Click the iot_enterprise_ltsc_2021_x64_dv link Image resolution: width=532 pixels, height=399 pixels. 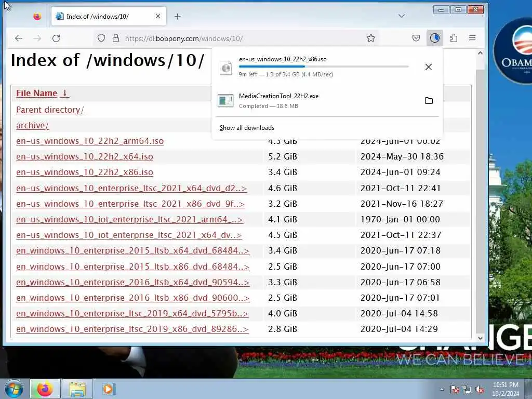129,235
